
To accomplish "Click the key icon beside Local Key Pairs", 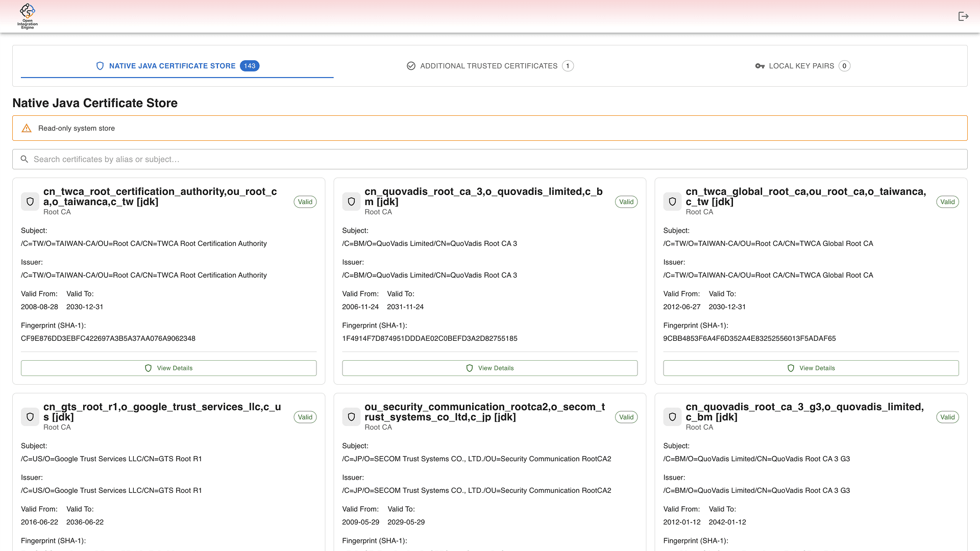I will [759, 66].
